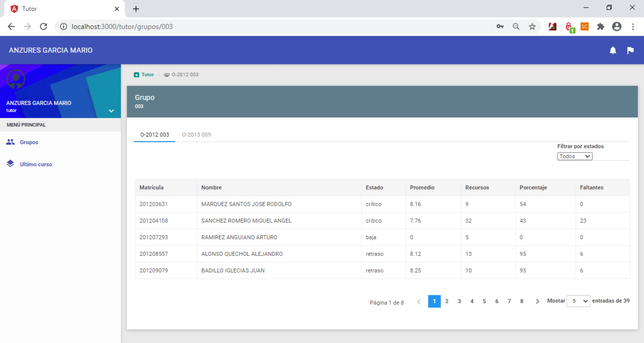The image size is (644, 343).
Task: Select the O-2012 003 tab
Action: pyautogui.click(x=155, y=135)
